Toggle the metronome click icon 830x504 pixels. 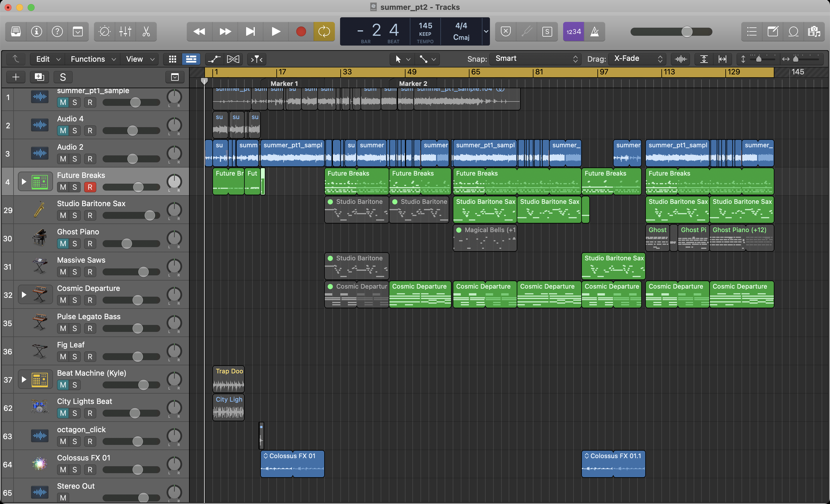click(x=595, y=32)
